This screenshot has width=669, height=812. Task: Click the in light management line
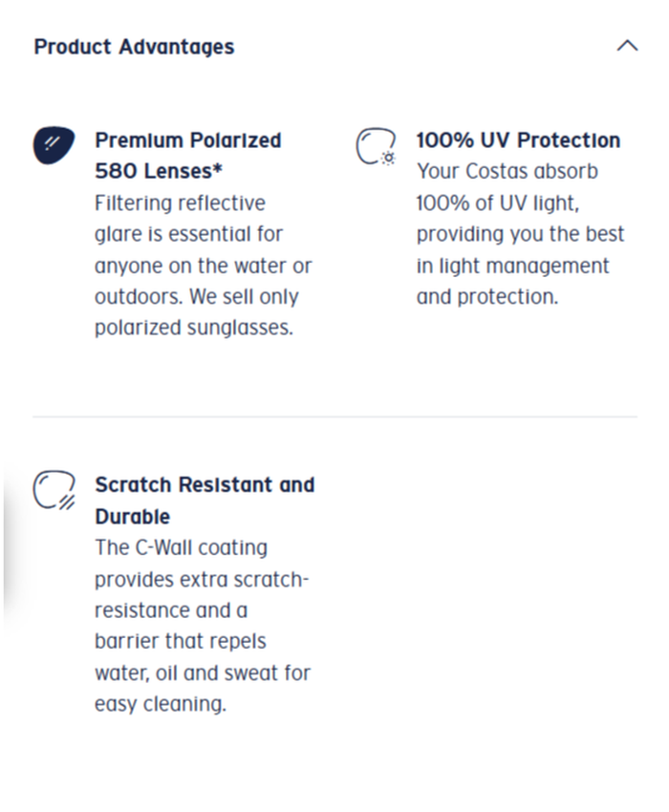[x=512, y=266]
